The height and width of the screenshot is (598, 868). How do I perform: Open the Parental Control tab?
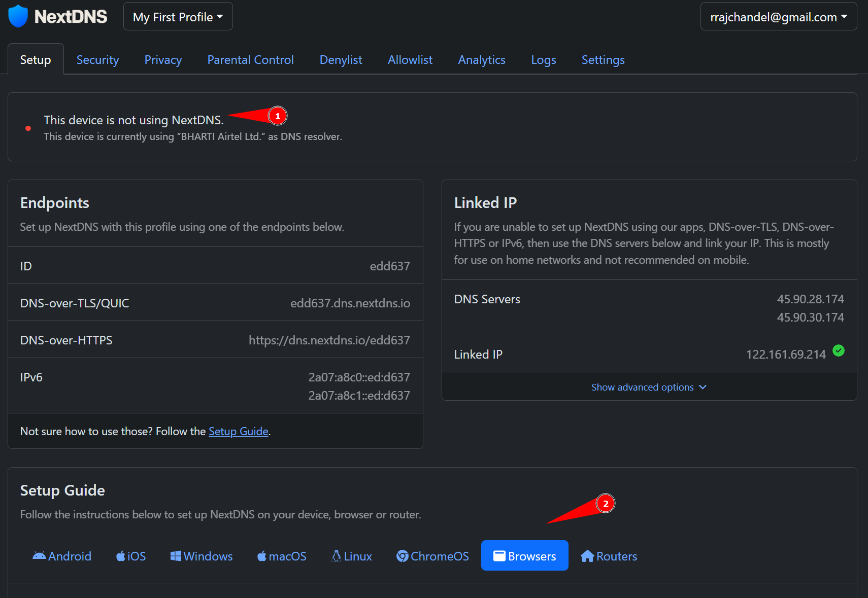point(250,60)
